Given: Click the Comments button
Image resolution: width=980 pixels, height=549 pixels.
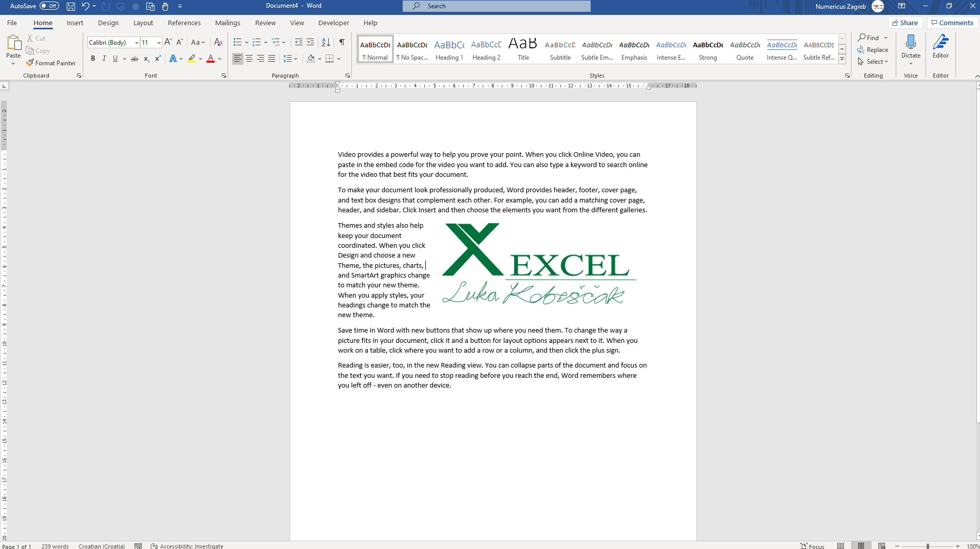Looking at the screenshot, I should pos(952,23).
